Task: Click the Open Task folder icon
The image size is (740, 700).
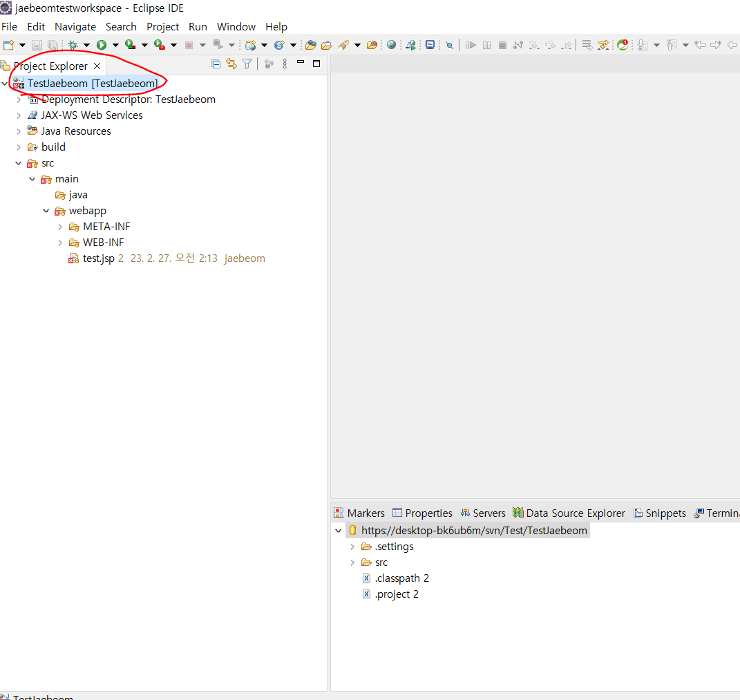Action: point(326,46)
